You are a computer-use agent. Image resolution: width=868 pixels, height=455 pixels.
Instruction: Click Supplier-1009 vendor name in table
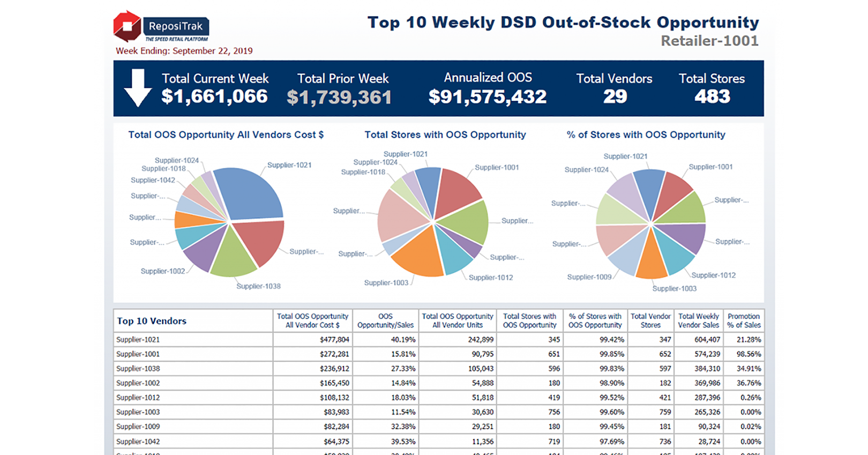138,427
